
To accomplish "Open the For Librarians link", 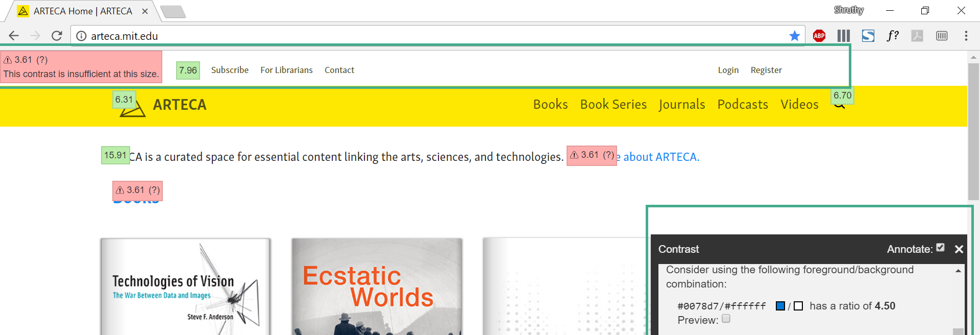I will pos(286,70).
